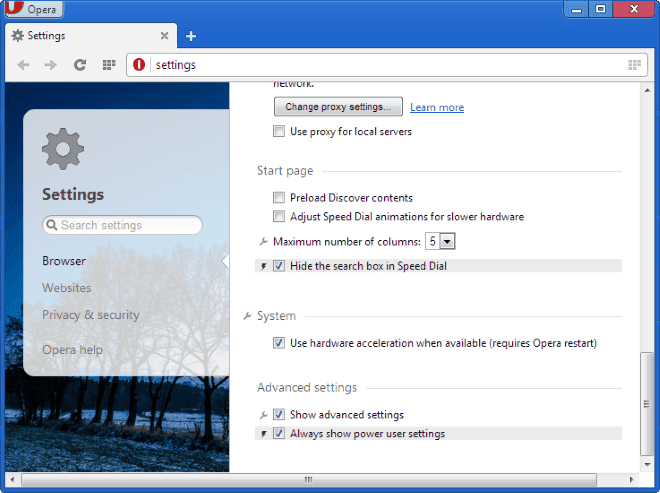Open the Speed Dial start page grid
The height and width of the screenshot is (493, 660).
coord(109,65)
